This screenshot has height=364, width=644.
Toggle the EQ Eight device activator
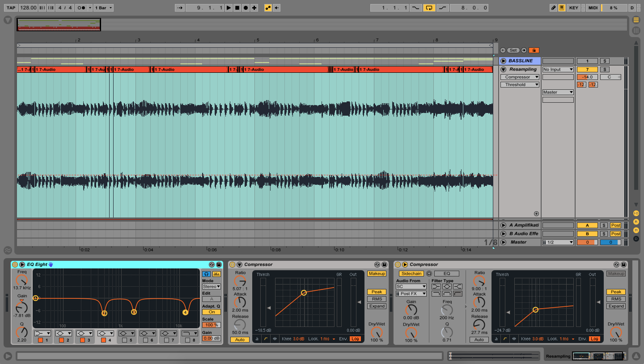coord(15,264)
